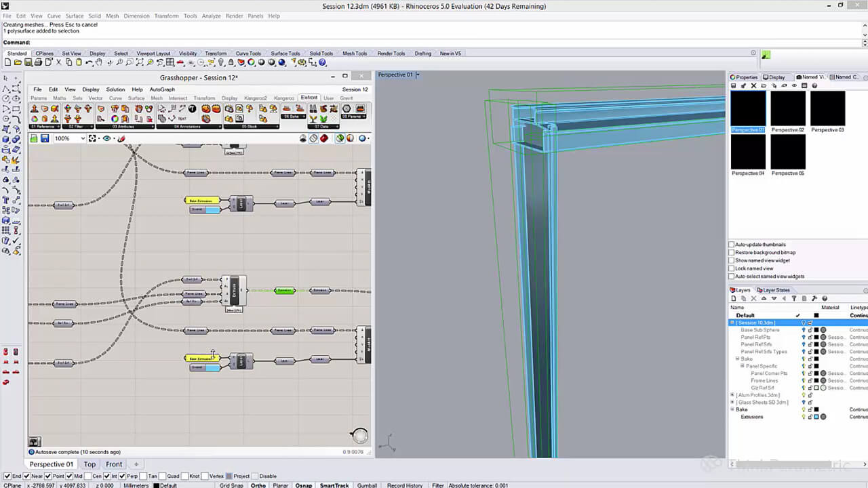Click the Rhino Help question mark icon
Viewport: 868px width, 488px height.
coord(323,62)
